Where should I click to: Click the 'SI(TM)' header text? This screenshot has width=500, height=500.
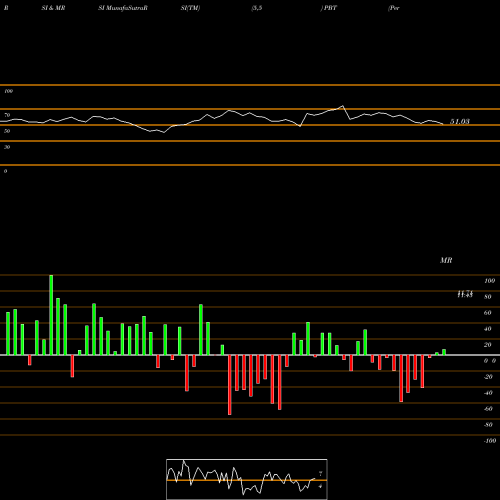190,8
